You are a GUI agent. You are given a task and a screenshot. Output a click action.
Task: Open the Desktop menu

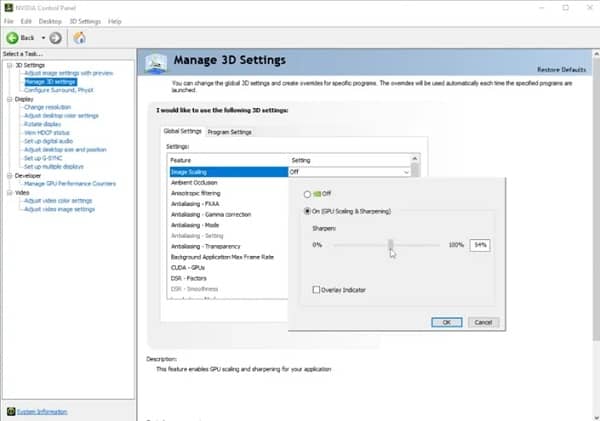tap(50, 21)
